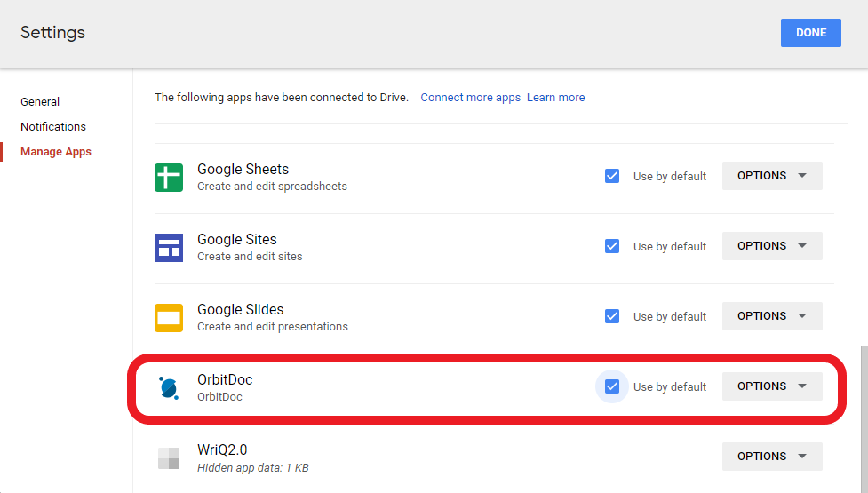
Task: Uncheck Use by default for Google Sheets
Action: 612,176
